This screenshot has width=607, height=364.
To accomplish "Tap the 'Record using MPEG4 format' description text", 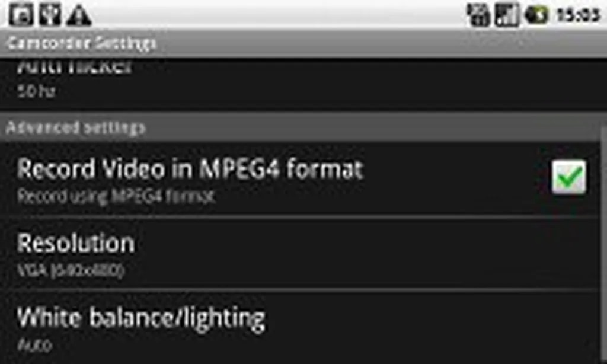I will pyautogui.click(x=116, y=196).
